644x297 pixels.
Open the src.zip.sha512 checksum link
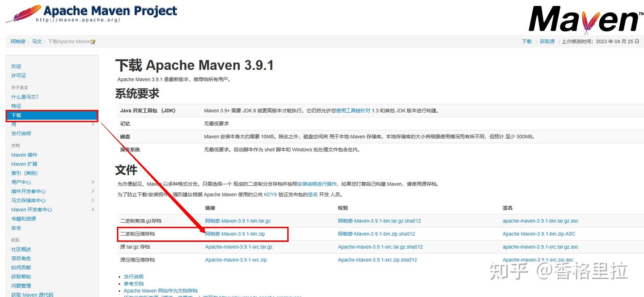click(377, 260)
